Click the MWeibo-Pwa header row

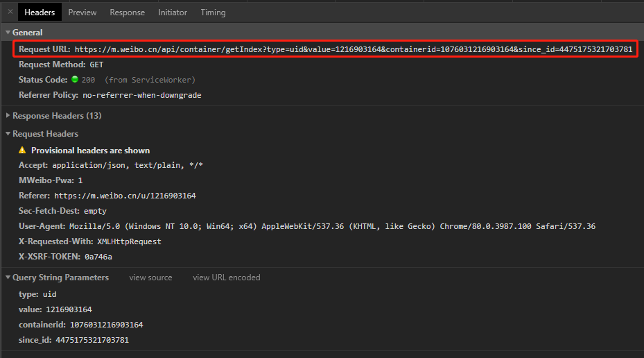51,180
